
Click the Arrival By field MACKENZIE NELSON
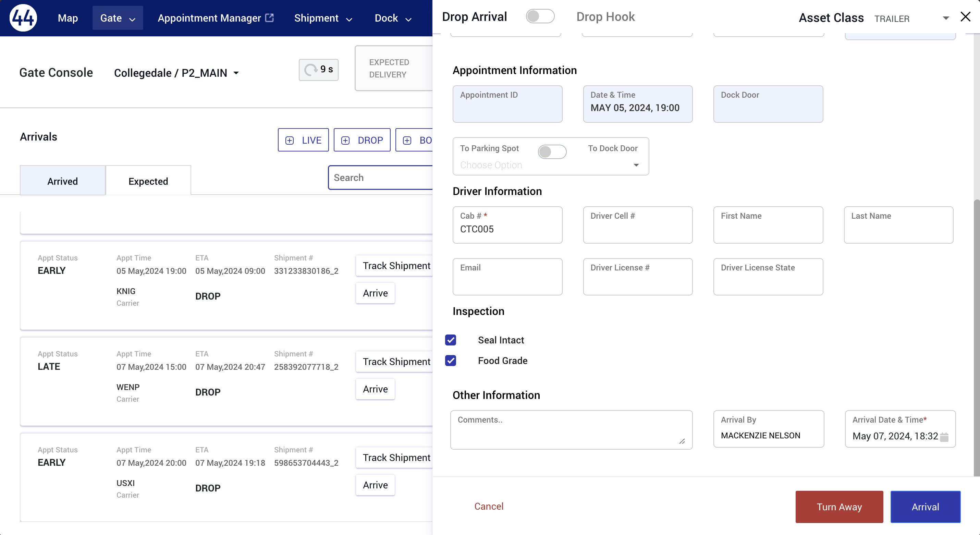coord(769,428)
